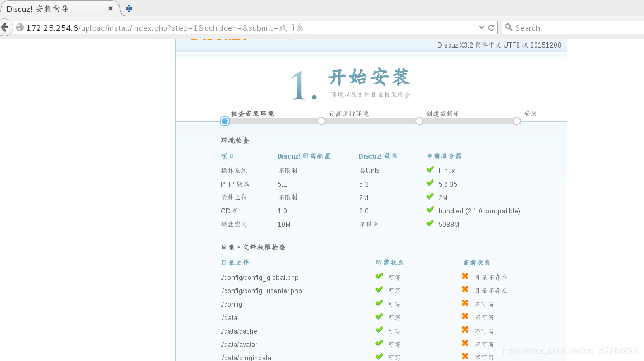Click the 目录文件 column header
The height and width of the screenshot is (361, 644).
[235, 263]
